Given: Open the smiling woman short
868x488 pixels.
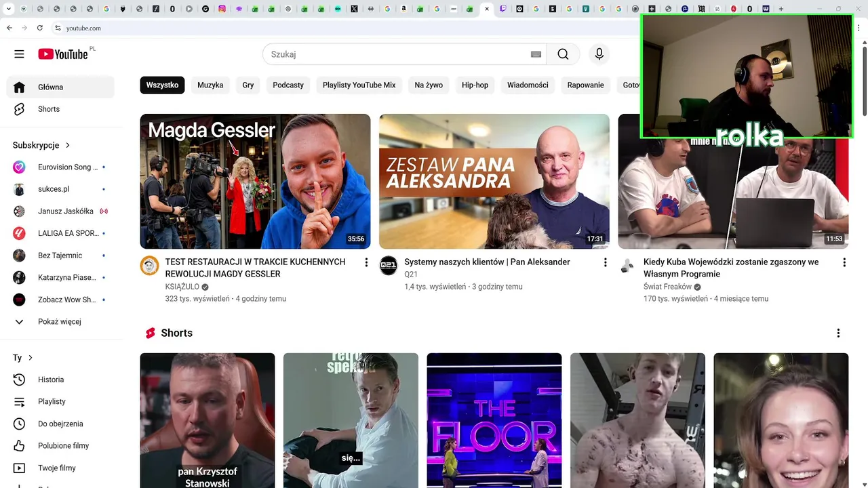Looking at the screenshot, I should click(781, 420).
